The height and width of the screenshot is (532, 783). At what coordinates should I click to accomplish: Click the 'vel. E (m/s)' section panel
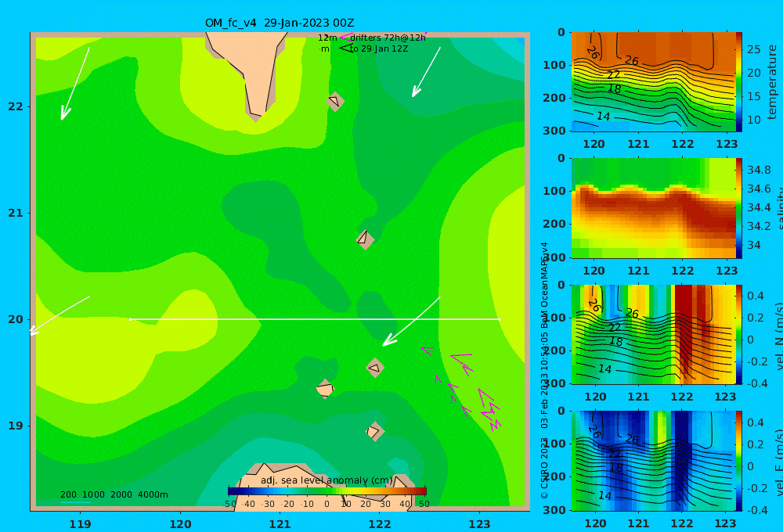653,461
